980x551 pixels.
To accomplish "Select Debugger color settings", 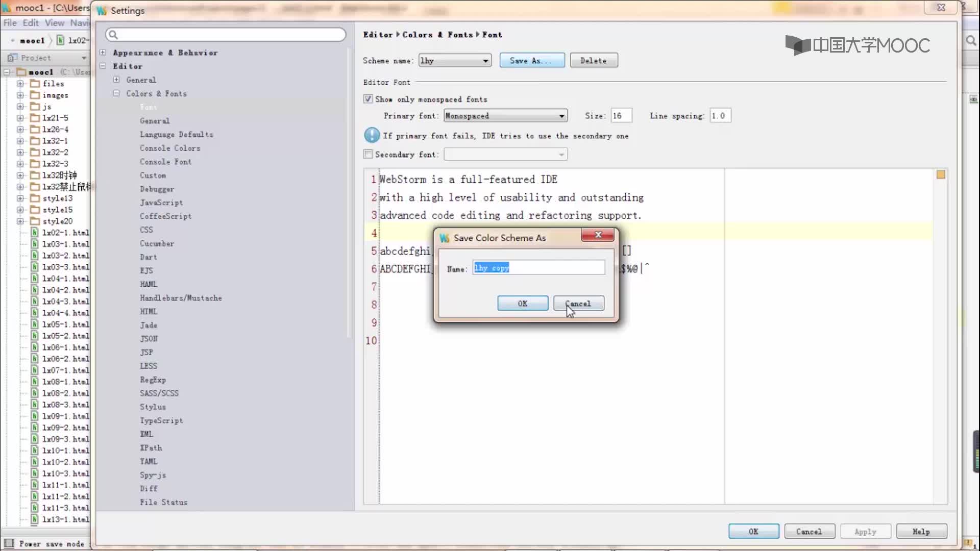I will [157, 189].
